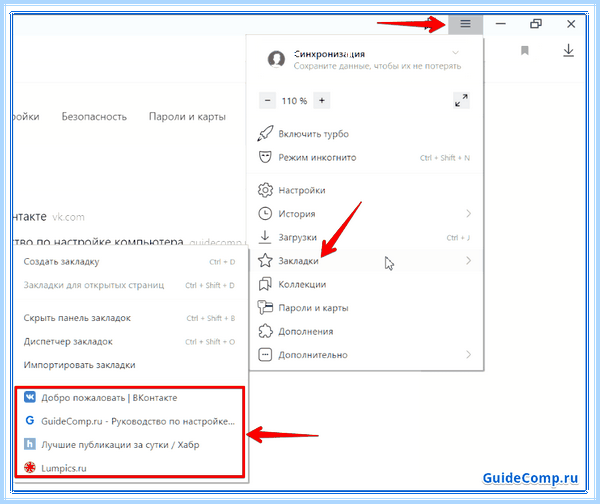Open the Безопасность settings tab

94,117
